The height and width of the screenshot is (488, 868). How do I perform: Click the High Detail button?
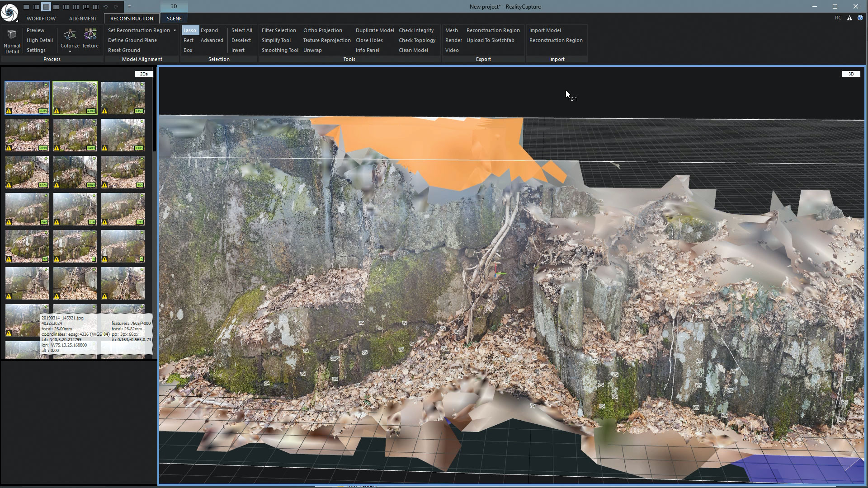click(40, 40)
